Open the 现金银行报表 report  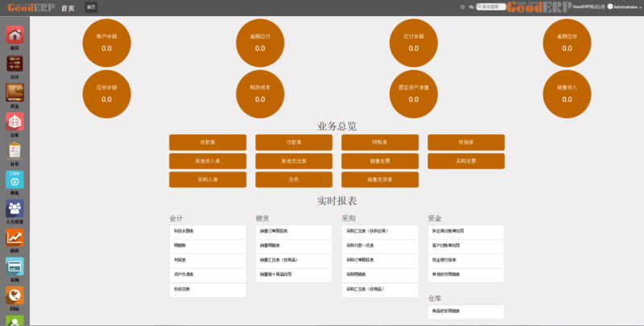(466, 260)
